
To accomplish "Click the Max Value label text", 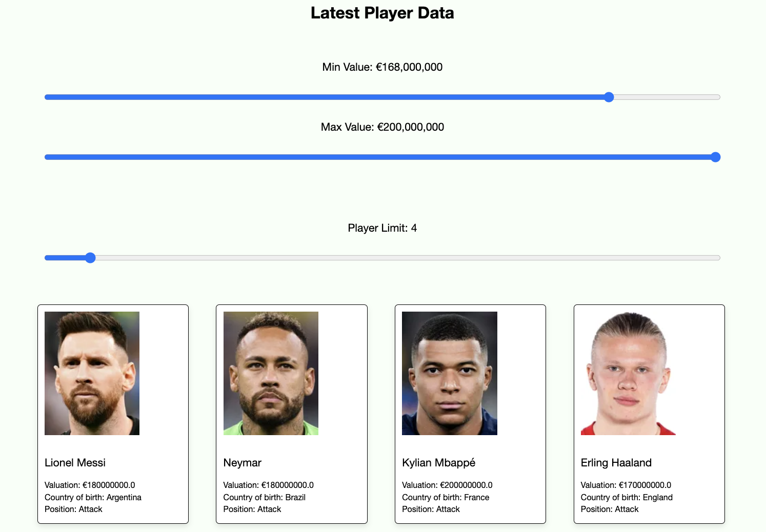I will [382, 127].
